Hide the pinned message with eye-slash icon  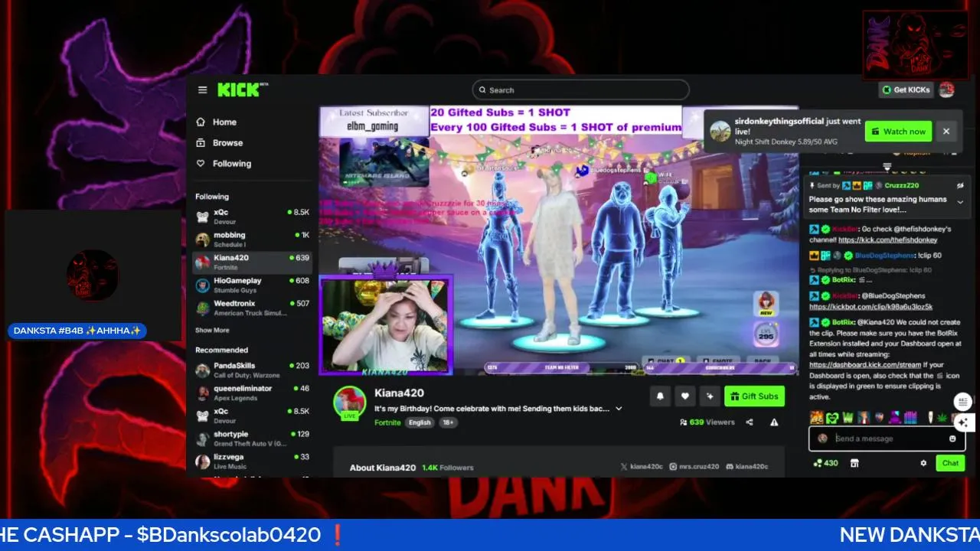click(x=960, y=185)
